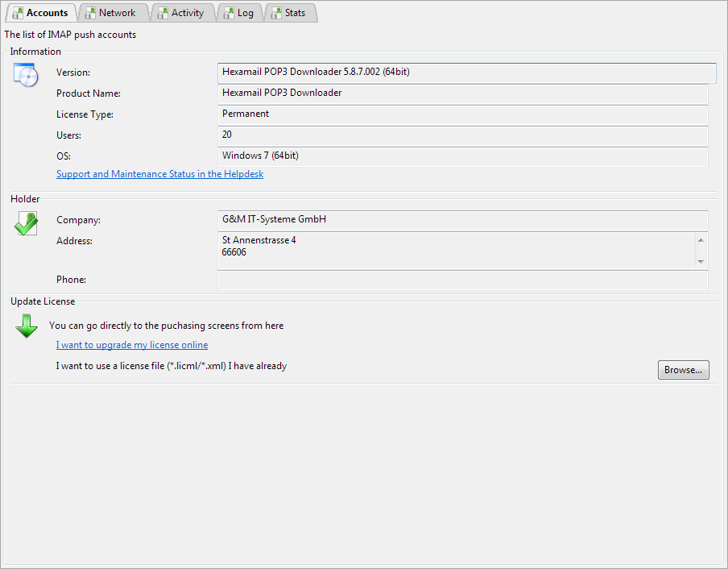
Task: Click the empty Phone field
Action: 462,280
